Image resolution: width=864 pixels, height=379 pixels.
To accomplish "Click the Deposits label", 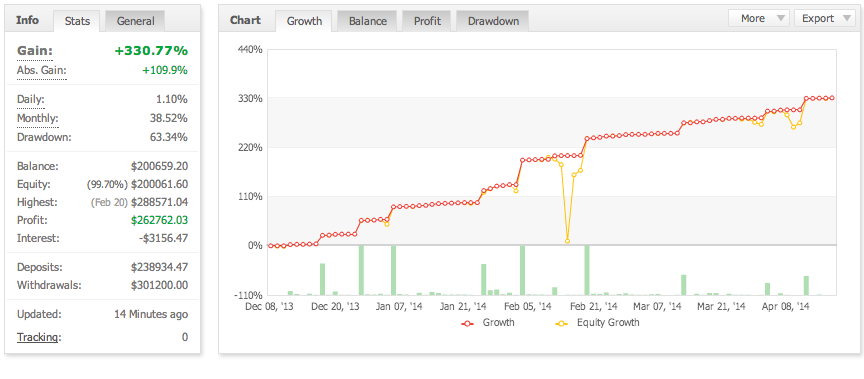I will click(x=40, y=268).
